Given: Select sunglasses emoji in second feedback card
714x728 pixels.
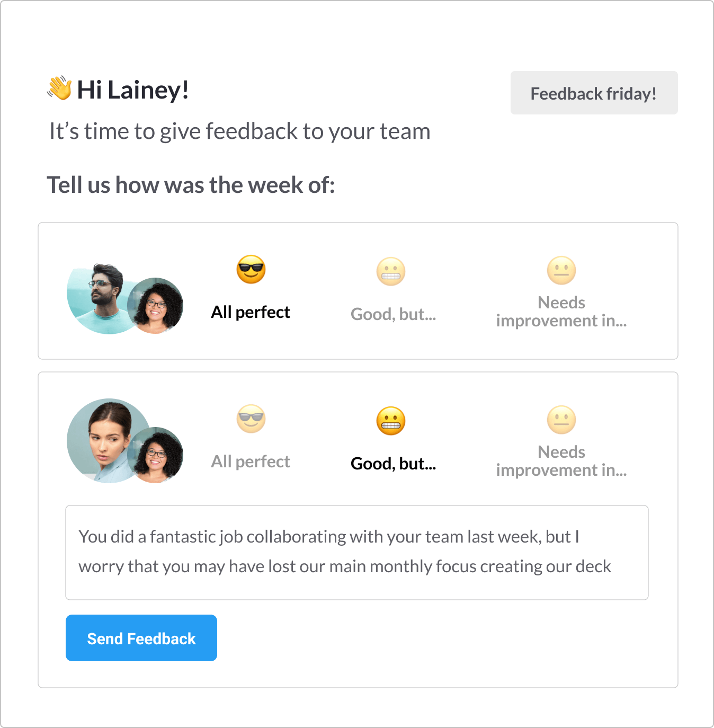Looking at the screenshot, I should 251,419.
